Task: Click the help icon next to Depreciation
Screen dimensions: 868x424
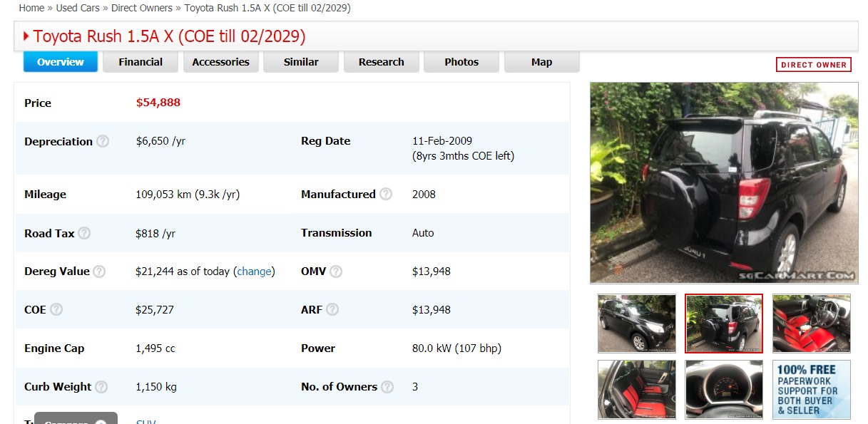Action: [103, 141]
